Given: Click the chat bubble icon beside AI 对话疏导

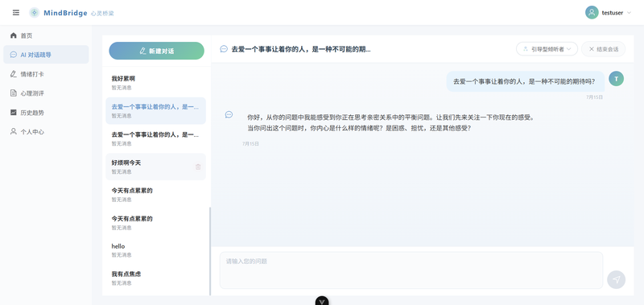Looking at the screenshot, I should coord(14,55).
